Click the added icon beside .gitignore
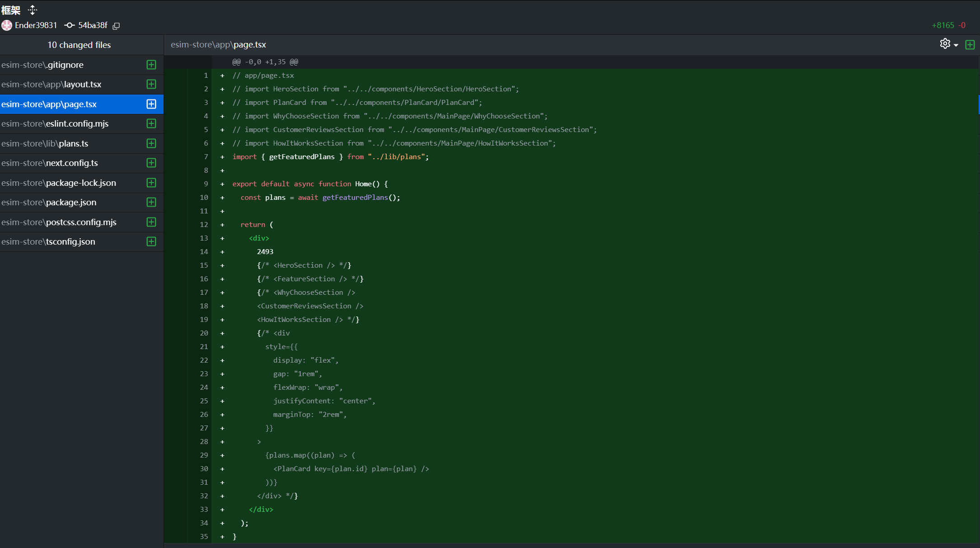This screenshot has height=548, width=980. [x=151, y=65]
